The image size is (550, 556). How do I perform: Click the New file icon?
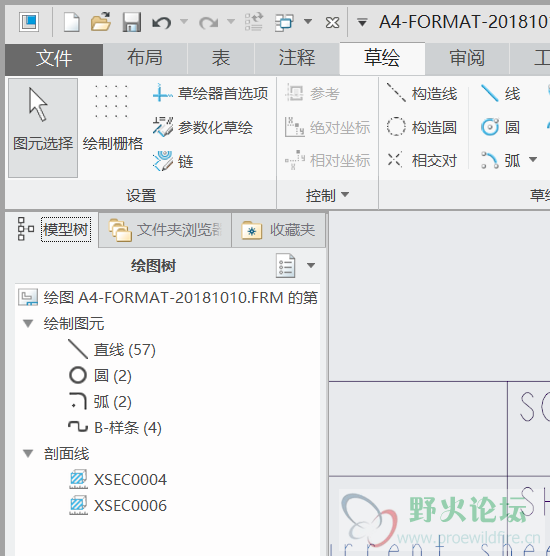pyautogui.click(x=72, y=22)
